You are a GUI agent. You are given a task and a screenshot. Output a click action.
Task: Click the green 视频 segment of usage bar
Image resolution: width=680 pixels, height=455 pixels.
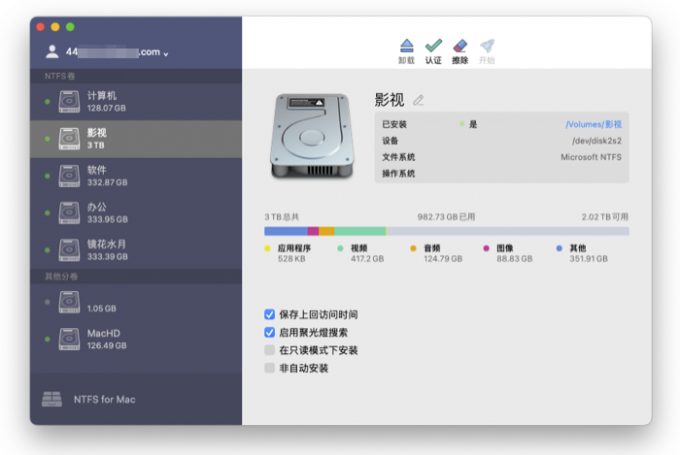pos(360,231)
